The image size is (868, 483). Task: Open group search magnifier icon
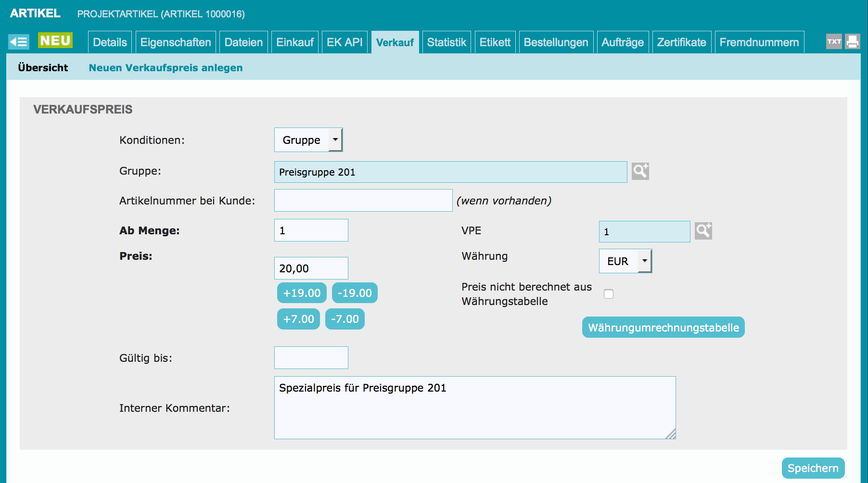tap(640, 171)
